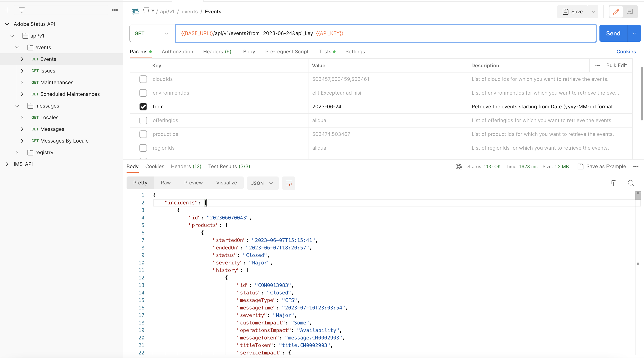Screen dimensions: 644x358
Task: Open the request Settings tab
Action: [355, 51]
